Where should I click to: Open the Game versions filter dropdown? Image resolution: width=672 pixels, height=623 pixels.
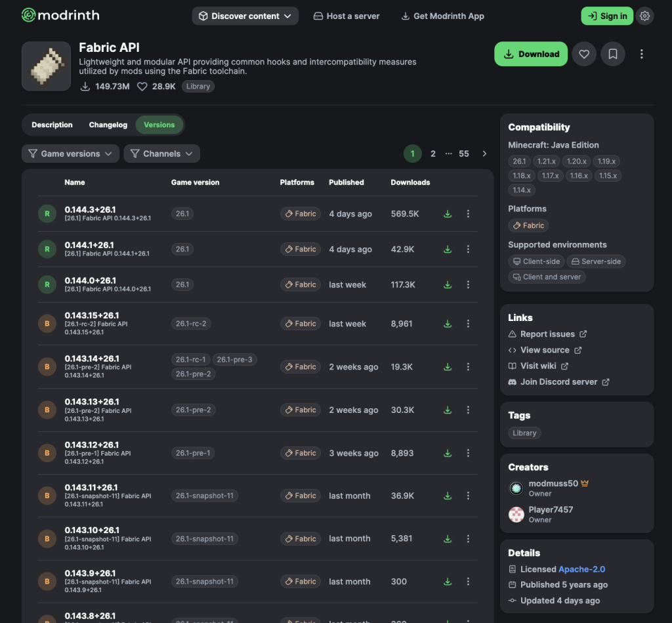point(70,154)
